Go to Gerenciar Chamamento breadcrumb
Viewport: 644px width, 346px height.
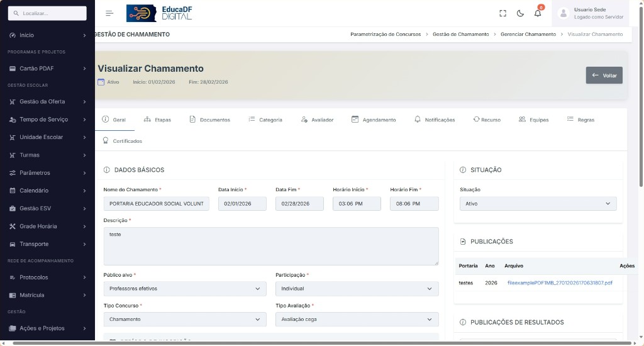tap(528, 35)
